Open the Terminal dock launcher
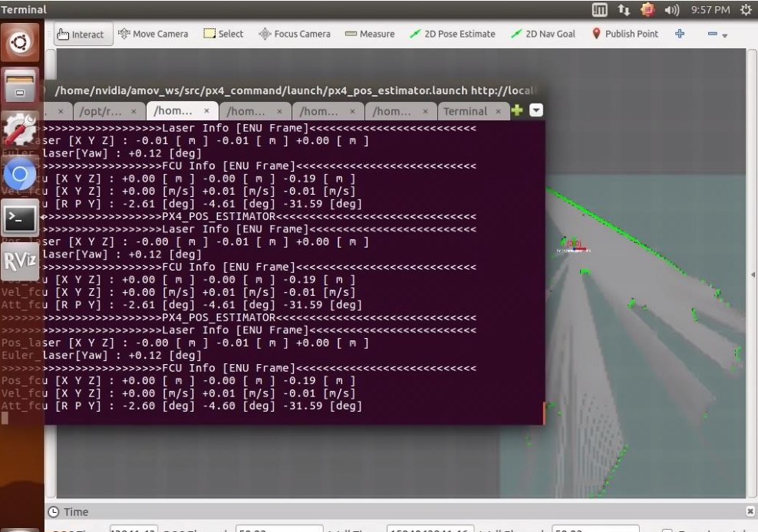The width and height of the screenshot is (758, 532). pyautogui.click(x=19, y=218)
